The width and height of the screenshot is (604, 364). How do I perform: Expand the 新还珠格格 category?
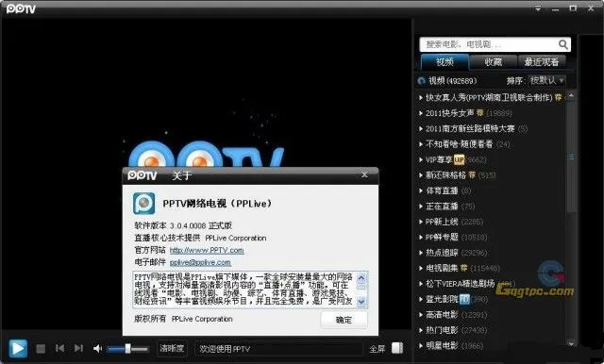[x=421, y=175]
